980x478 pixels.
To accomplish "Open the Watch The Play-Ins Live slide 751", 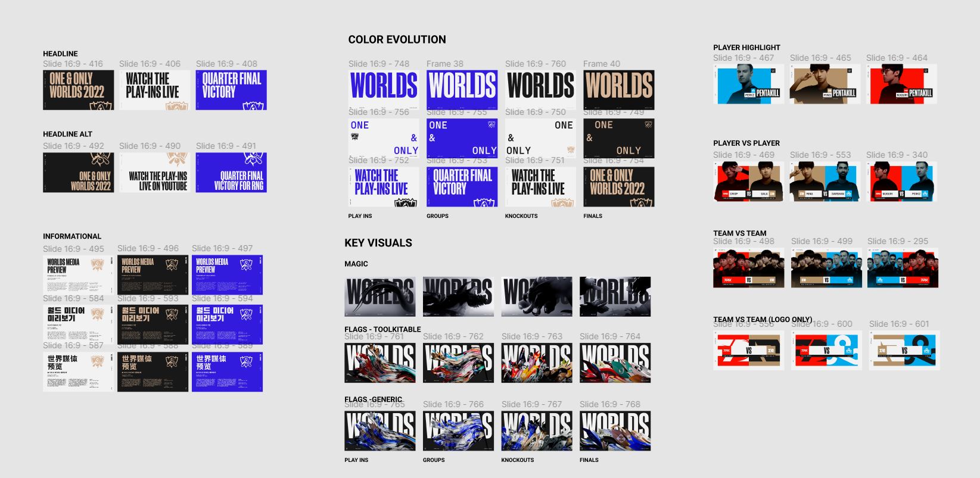I will tap(540, 186).
